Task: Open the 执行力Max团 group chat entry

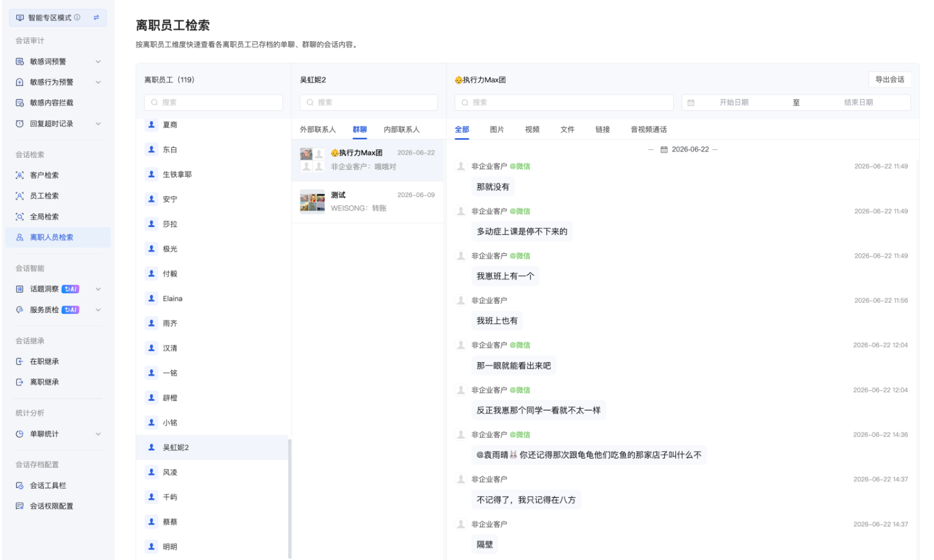Action: tap(368, 160)
